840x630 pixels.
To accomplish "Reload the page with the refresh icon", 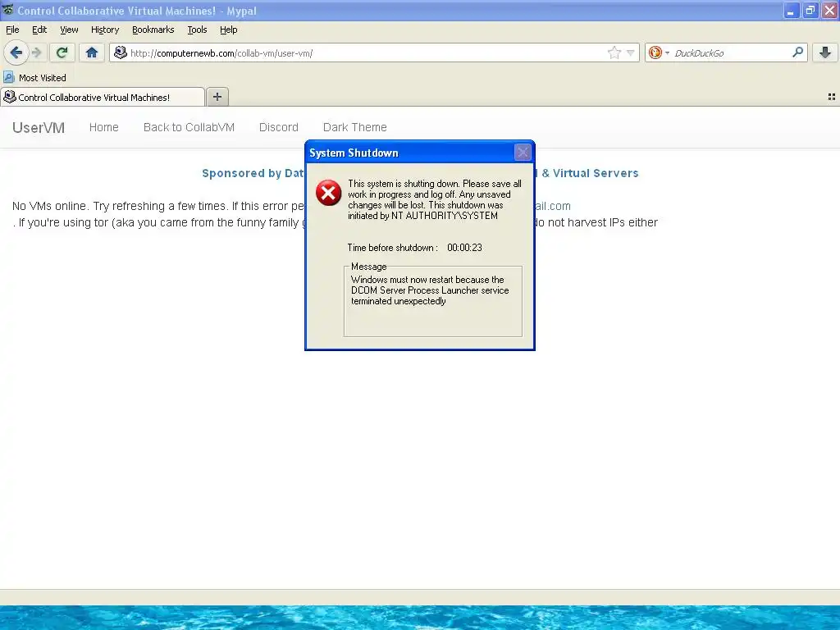I will pyautogui.click(x=62, y=52).
